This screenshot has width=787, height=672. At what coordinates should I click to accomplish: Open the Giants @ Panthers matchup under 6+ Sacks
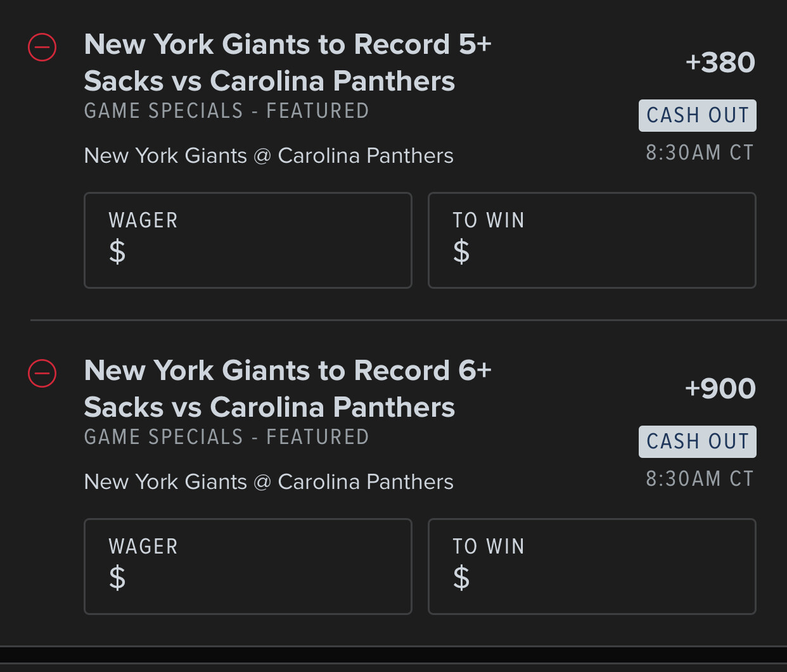pos(269,482)
